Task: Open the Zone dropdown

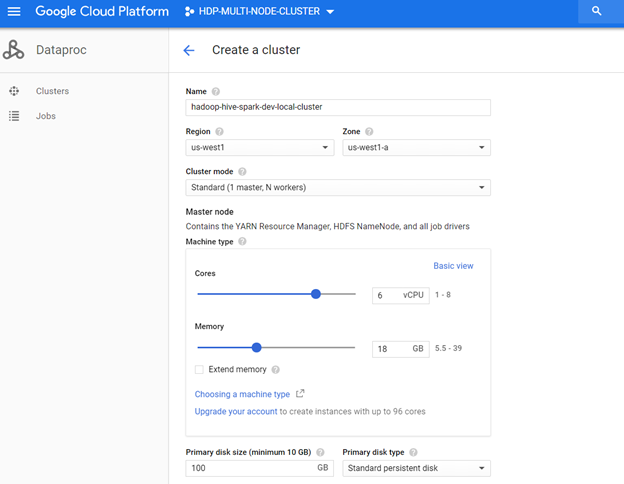Action: [416, 148]
